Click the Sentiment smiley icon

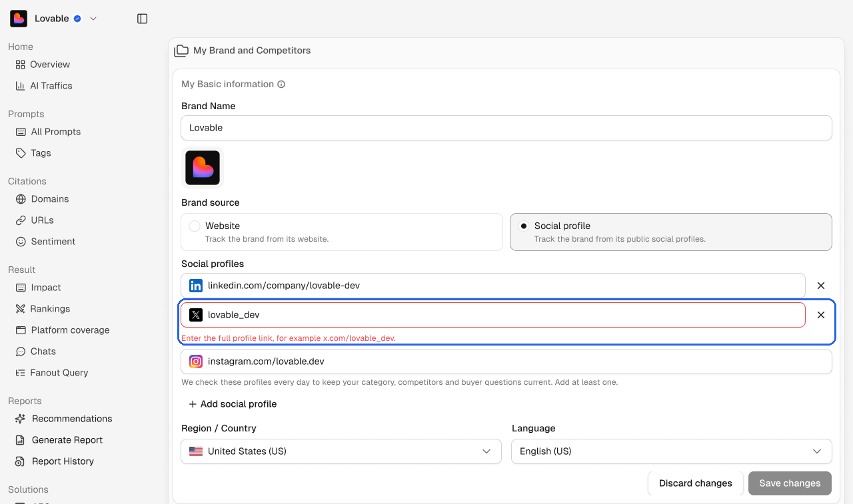coord(21,242)
